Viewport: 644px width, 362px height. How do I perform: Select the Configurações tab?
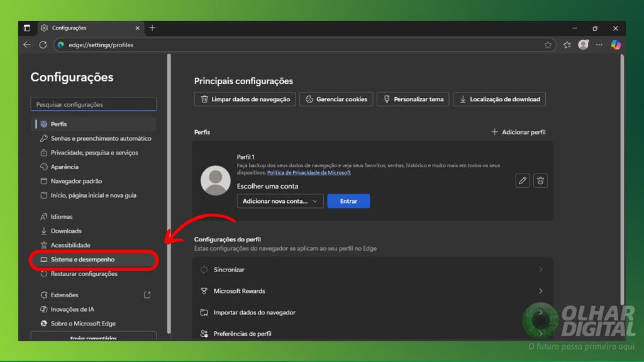[91, 28]
